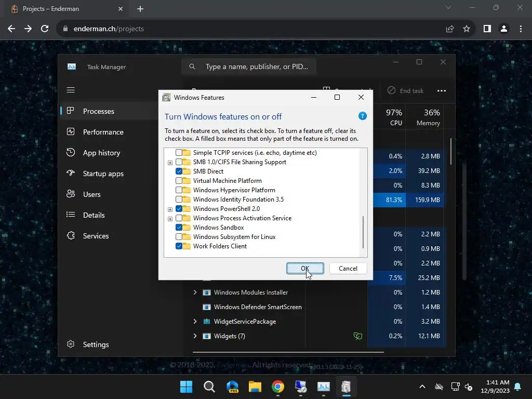
Task: Disable Windows Sandbox checkbox
Action: pyautogui.click(x=179, y=228)
